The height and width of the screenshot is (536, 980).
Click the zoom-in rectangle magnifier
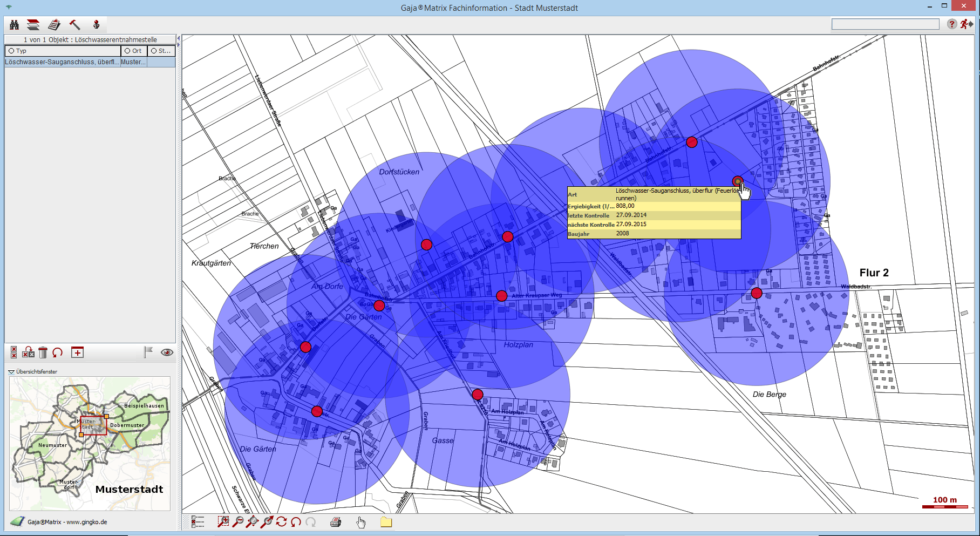(223, 521)
